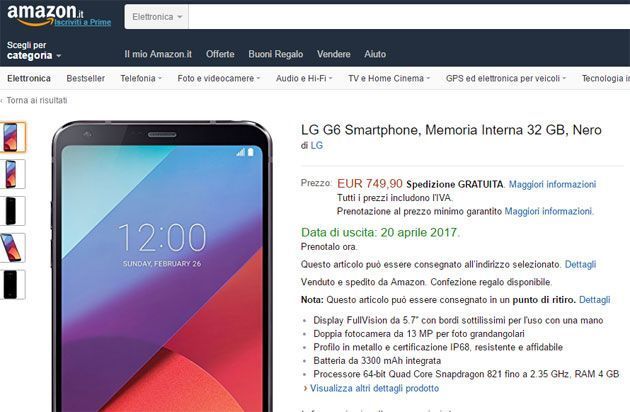Image resolution: width=630 pixels, height=412 pixels.
Task: Open Il mio Amazon.it
Action: [x=158, y=54]
